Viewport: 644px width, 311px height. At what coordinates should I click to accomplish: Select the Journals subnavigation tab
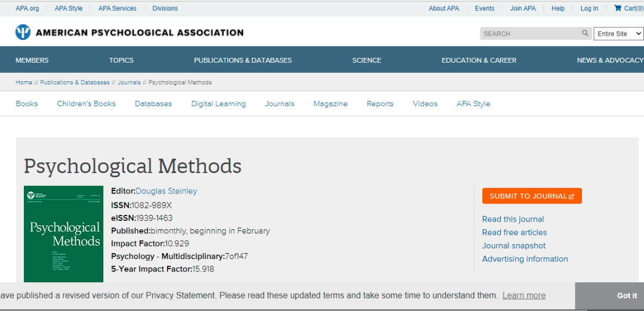(279, 104)
